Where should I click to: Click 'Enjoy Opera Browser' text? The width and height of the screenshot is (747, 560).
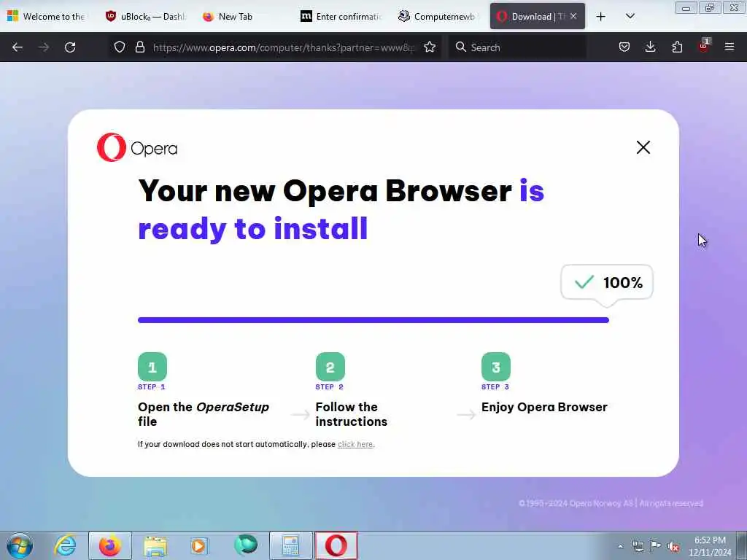(x=544, y=407)
